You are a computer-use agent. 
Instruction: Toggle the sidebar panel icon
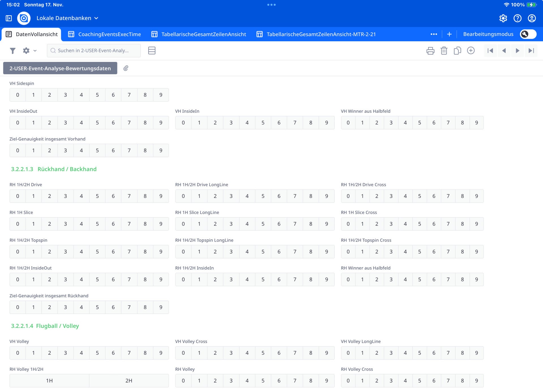(9, 18)
